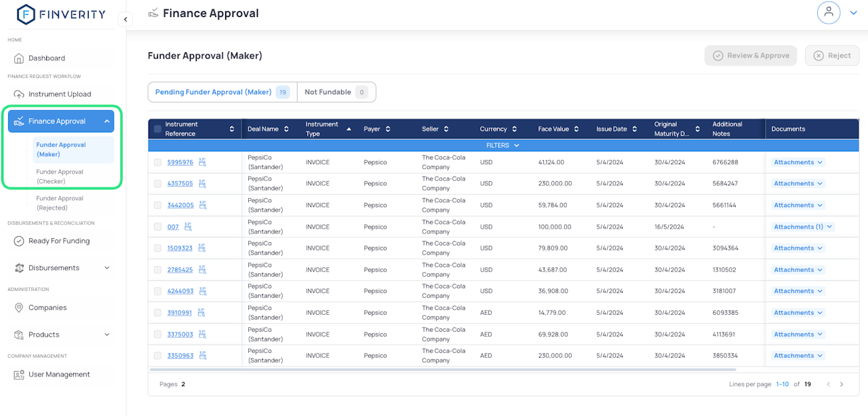Click the Dashboard home icon in sidebar

pyautogui.click(x=19, y=58)
